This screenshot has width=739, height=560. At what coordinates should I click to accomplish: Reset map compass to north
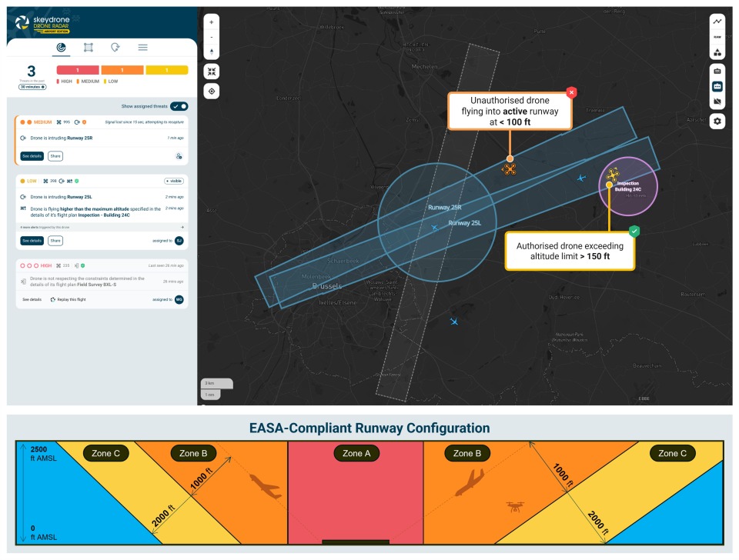pos(212,52)
